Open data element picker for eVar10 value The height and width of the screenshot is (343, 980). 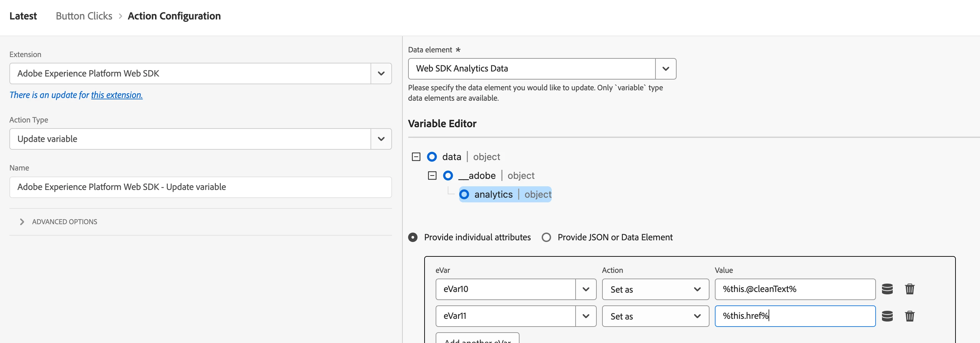887,289
